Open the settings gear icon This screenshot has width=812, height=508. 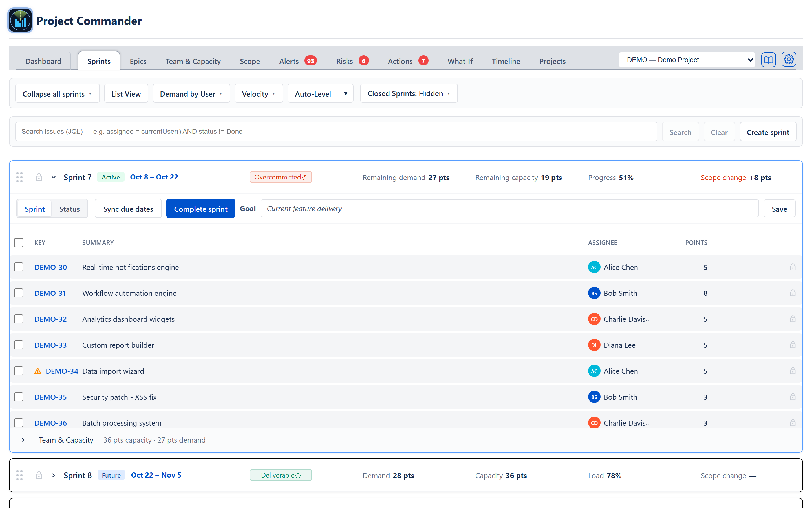tap(789, 60)
